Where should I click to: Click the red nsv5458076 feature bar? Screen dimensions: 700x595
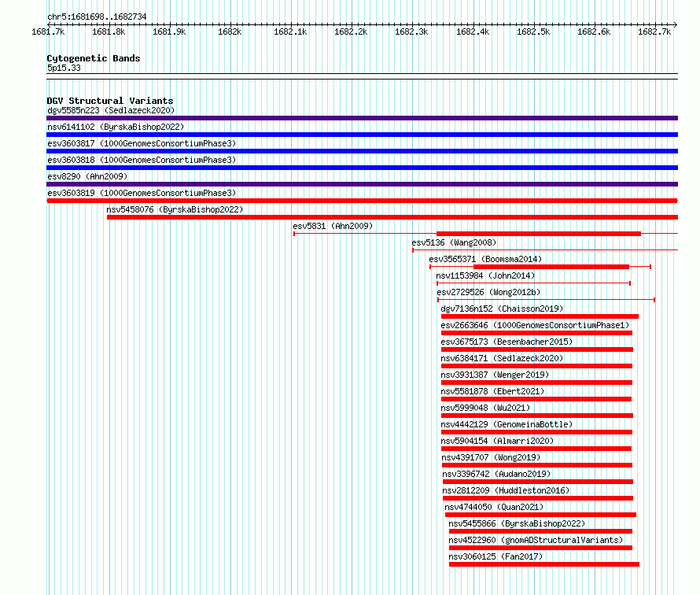pos(392,217)
